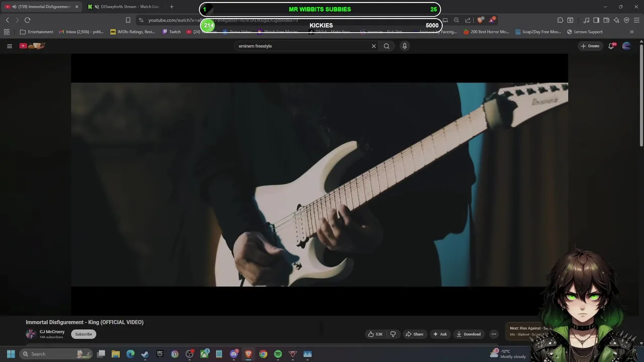Reload the page
Screen dimensions: 644x362
coord(27,20)
